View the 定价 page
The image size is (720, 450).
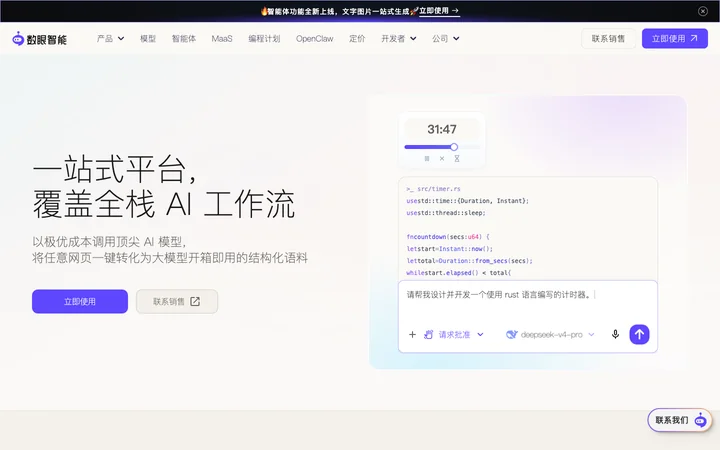pyautogui.click(x=357, y=39)
